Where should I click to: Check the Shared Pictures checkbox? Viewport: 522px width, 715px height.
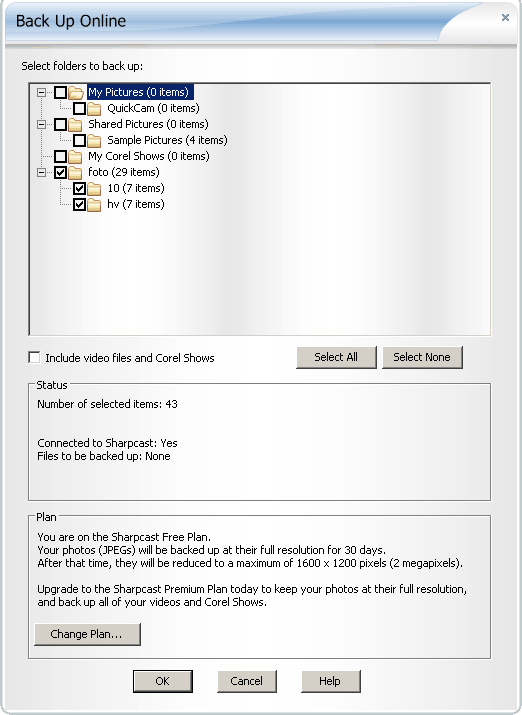(x=61, y=124)
